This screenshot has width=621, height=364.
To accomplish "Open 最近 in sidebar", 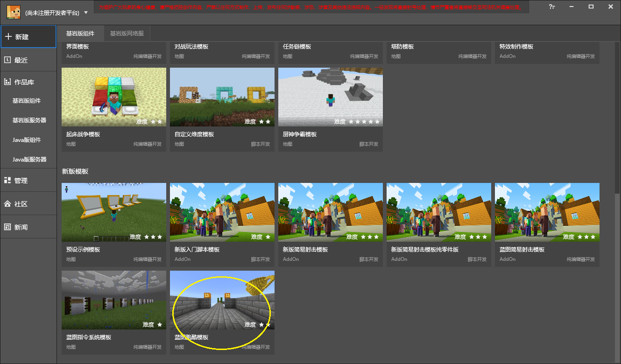I will (x=28, y=60).
